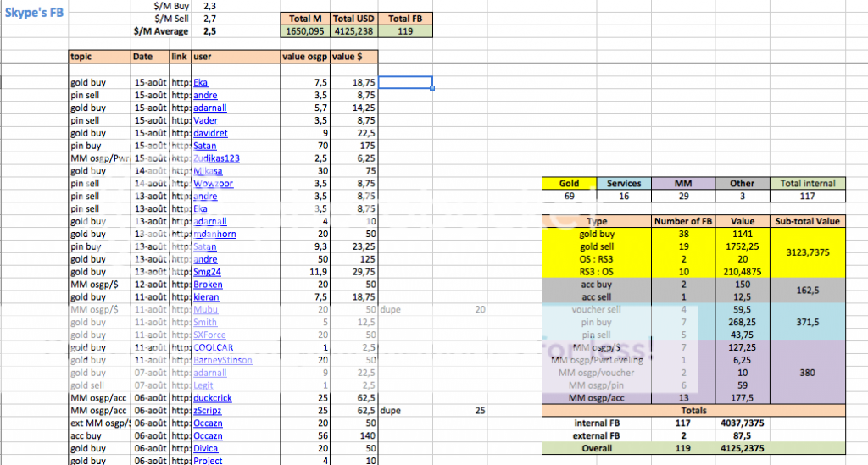
Task: Follow the Legit user link
Action: pyautogui.click(x=203, y=385)
